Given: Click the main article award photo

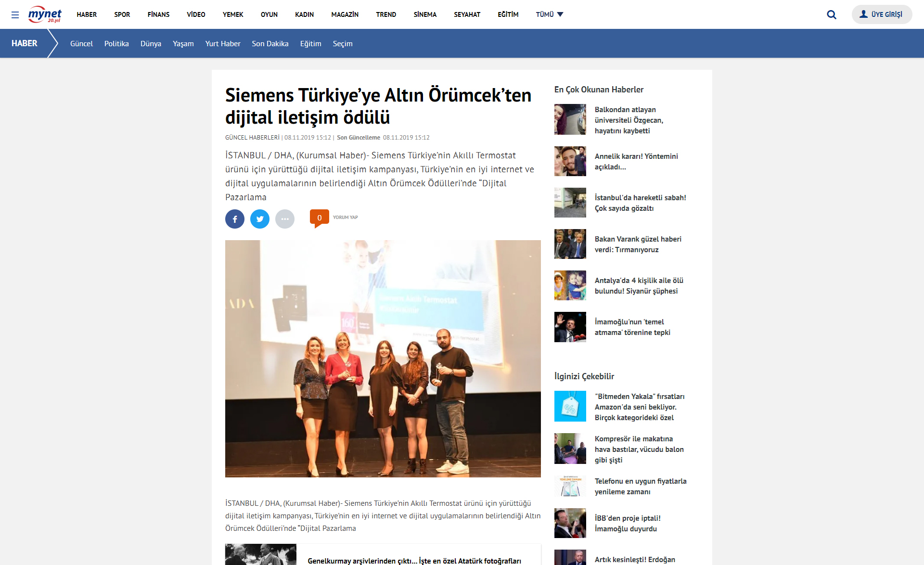Looking at the screenshot, I should coord(383,359).
